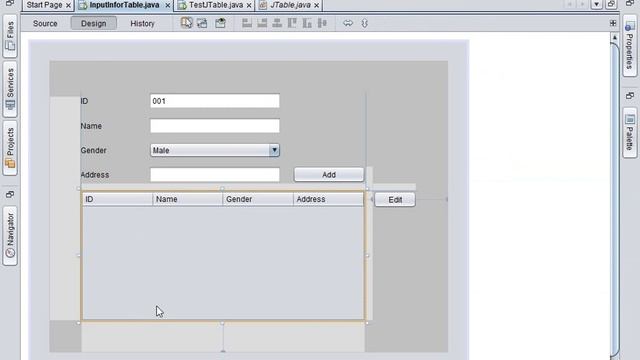
Task: Select the Selection Mode toolbar icon
Action: click(x=186, y=23)
